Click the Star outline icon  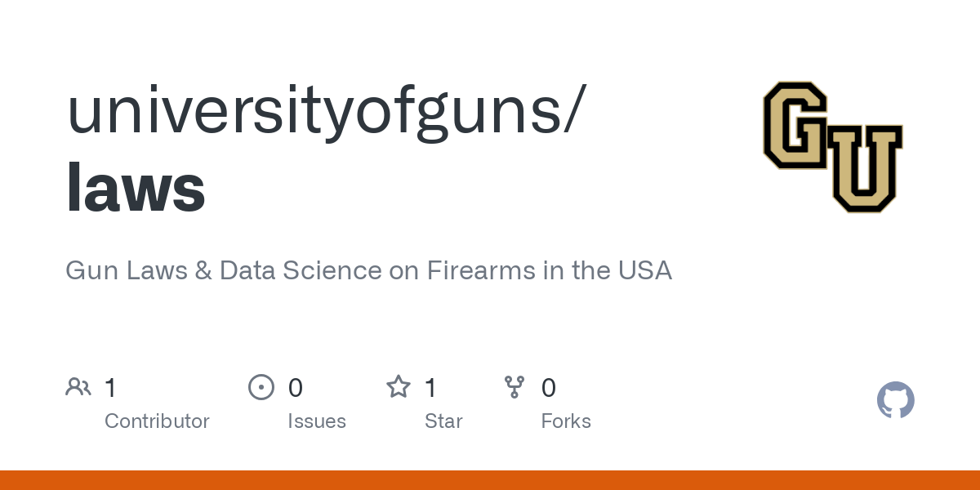pyautogui.click(x=399, y=387)
